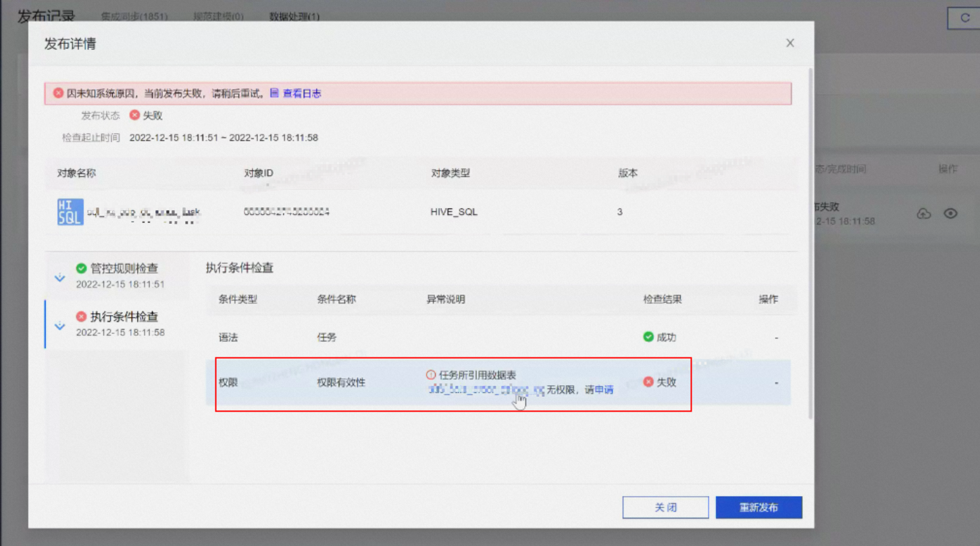Image resolution: width=980 pixels, height=546 pixels.
Task: Switch to the 数据处理(1) tab
Action: coord(294,16)
